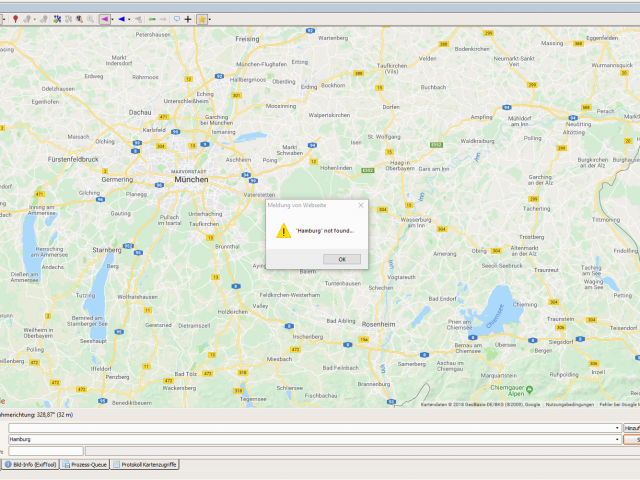Click the small empty input field below Hamburg
The width and height of the screenshot is (640, 480).
(46, 451)
